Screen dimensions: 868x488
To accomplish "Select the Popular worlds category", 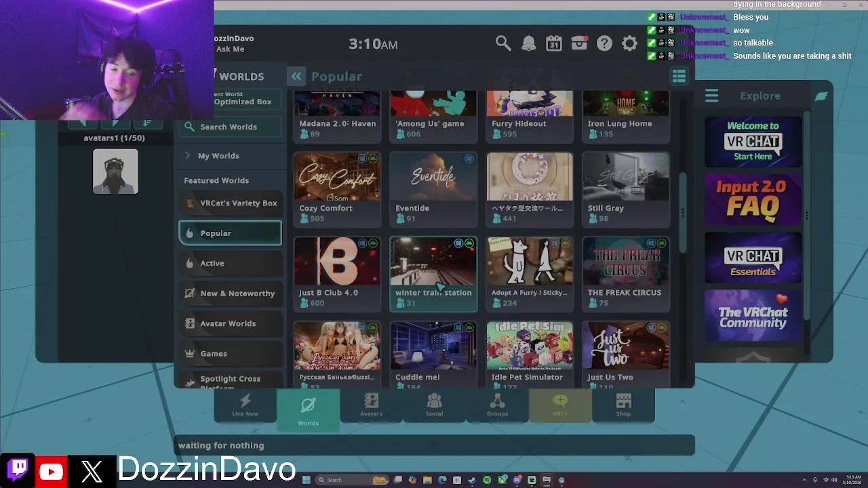I will (231, 233).
